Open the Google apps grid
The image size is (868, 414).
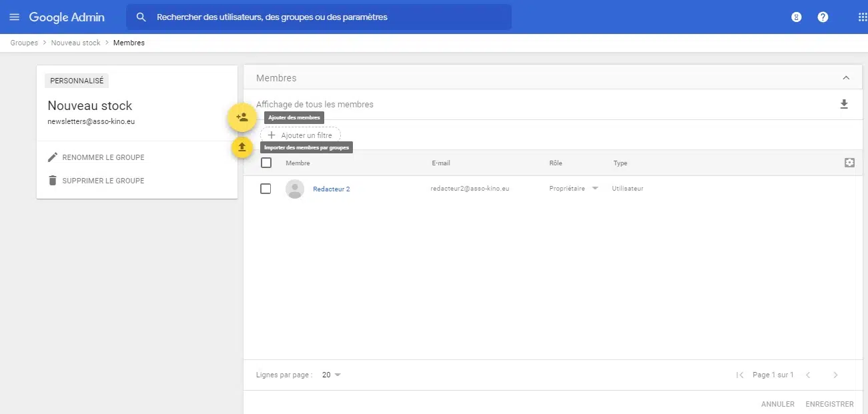tap(862, 17)
